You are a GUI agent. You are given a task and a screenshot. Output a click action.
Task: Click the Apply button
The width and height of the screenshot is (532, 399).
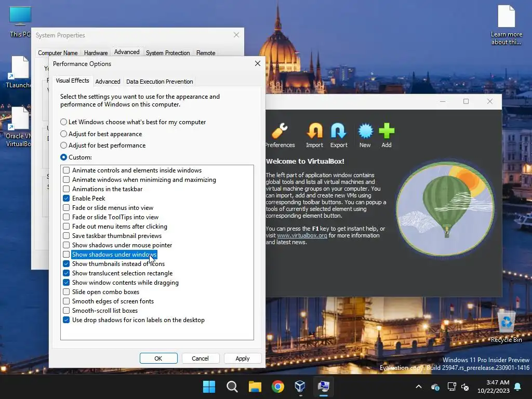(x=242, y=358)
